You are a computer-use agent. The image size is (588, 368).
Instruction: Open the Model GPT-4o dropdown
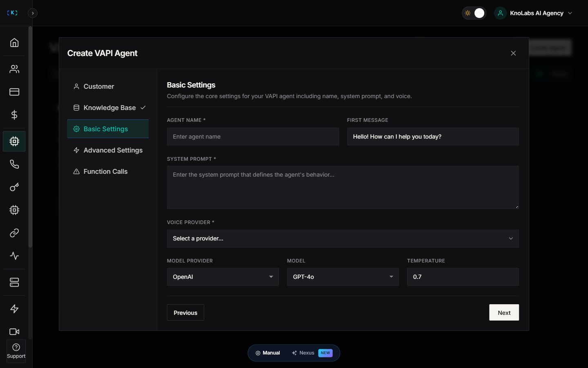point(343,277)
